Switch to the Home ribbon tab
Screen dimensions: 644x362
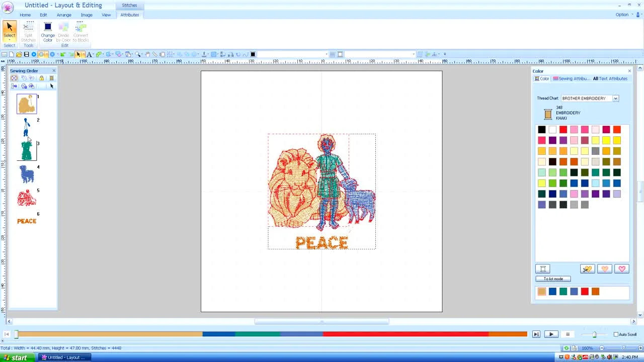point(25,15)
